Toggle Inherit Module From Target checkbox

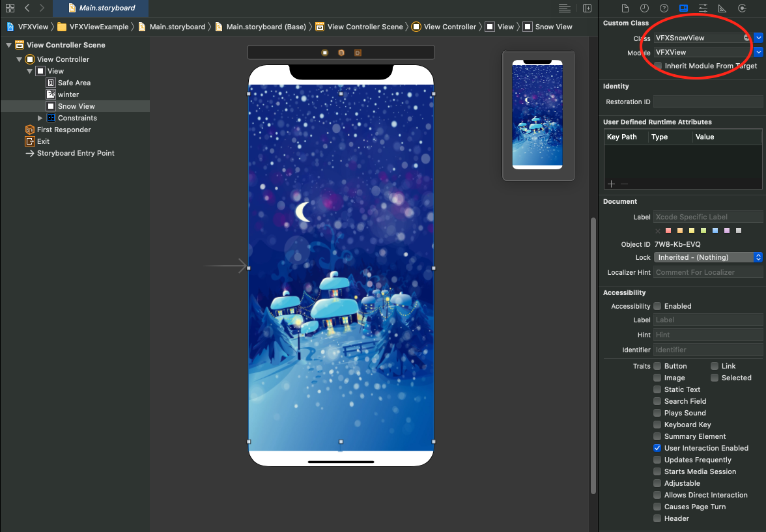click(658, 66)
